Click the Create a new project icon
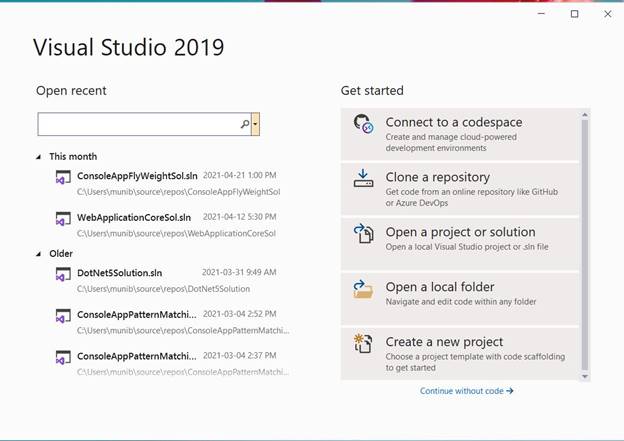This screenshot has width=624, height=441. click(363, 343)
